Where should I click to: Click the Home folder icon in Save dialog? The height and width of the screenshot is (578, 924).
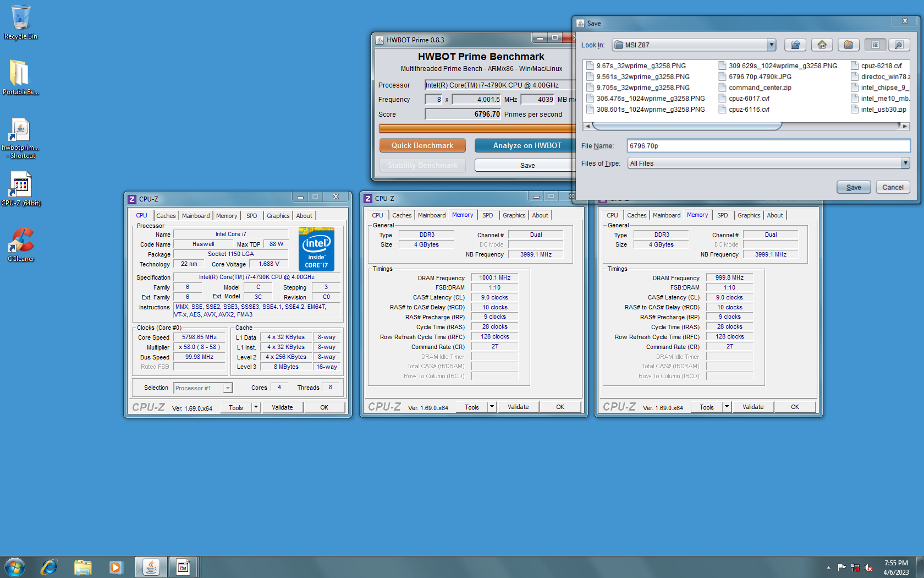point(822,45)
